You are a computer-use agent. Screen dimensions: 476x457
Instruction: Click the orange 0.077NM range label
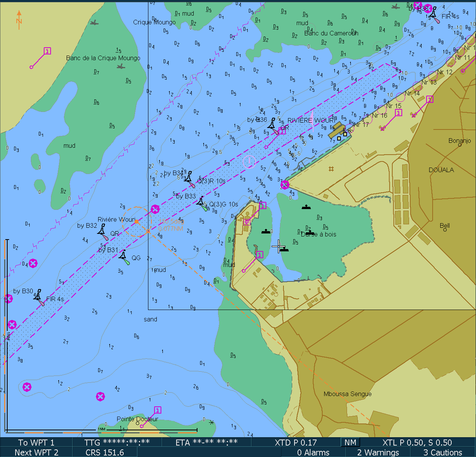pyautogui.click(x=171, y=228)
